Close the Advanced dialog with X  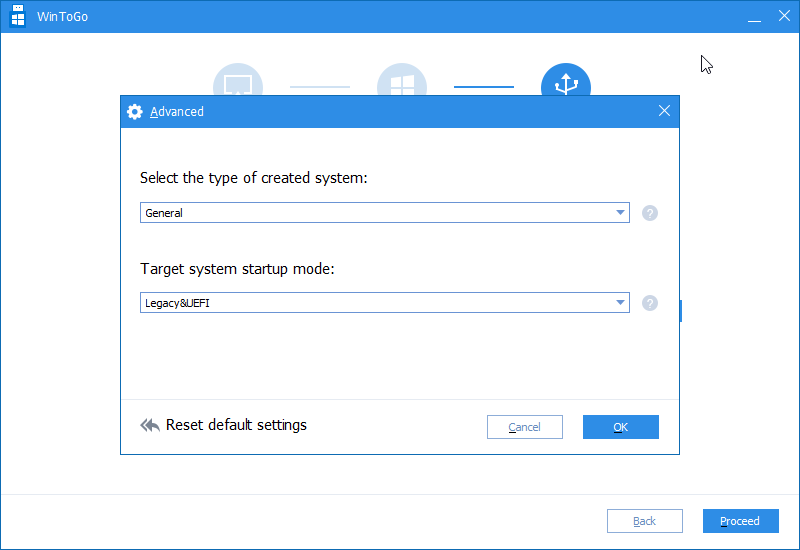click(664, 112)
